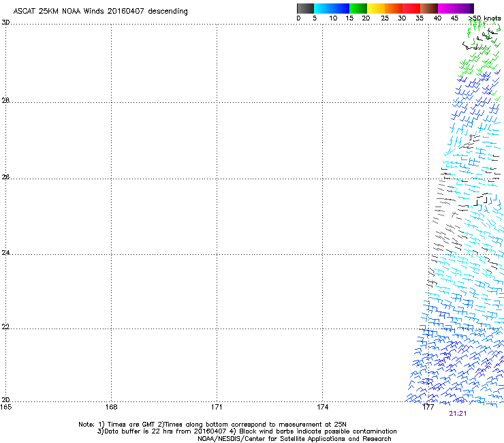Viewport: 504px width, 443px height.
Task: Click the longitude axis label '165'
Action: coord(5,407)
